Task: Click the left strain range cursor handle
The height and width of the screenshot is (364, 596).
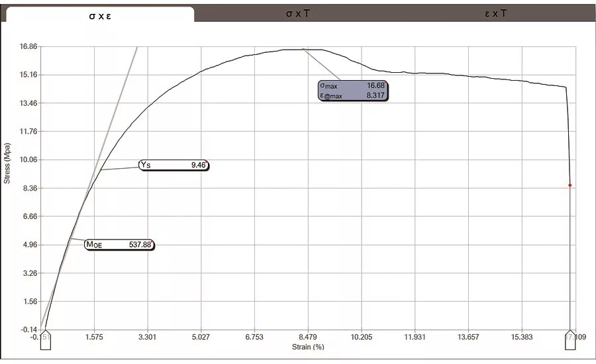Action: pyautogui.click(x=46, y=340)
